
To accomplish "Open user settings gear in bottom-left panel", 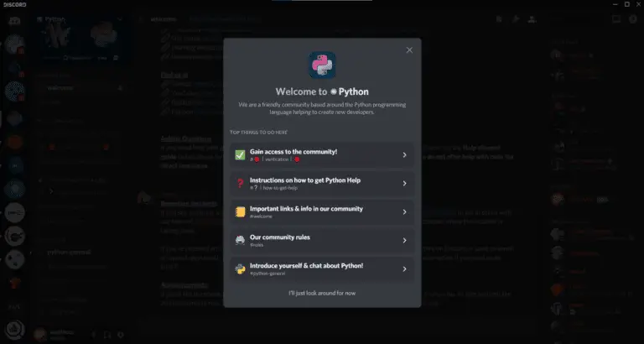I will pos(121,334).
